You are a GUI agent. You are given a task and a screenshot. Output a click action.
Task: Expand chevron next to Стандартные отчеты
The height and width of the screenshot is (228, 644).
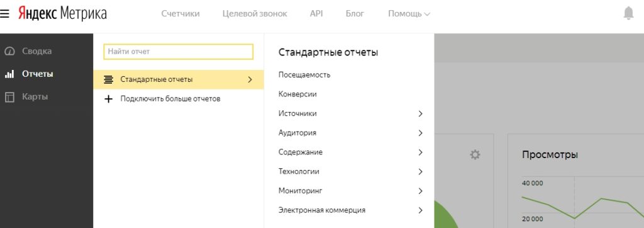[250, 79]
